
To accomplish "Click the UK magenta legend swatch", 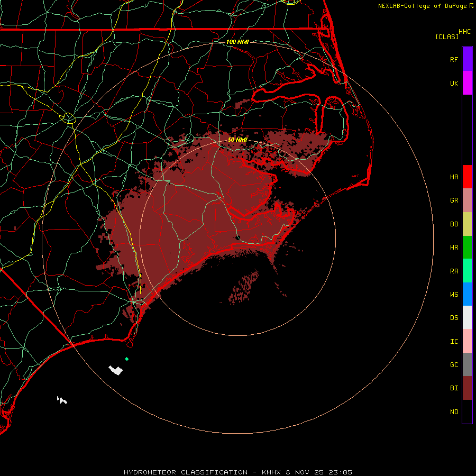I will (x=467, y=83).
